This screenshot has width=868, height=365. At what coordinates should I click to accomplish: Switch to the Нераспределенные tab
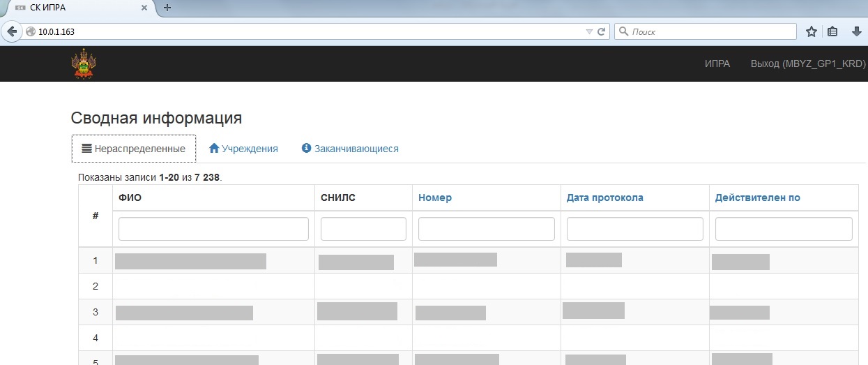tap(134, 149)
